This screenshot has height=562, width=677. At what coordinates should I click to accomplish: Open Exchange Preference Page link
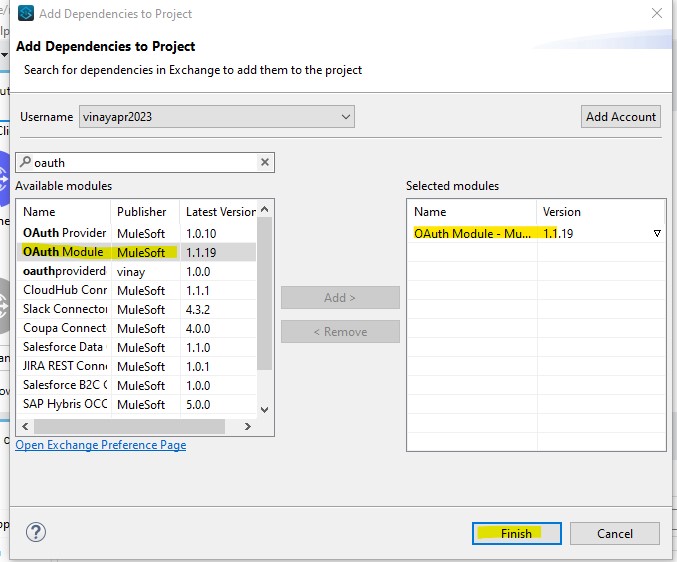[101, 445]
